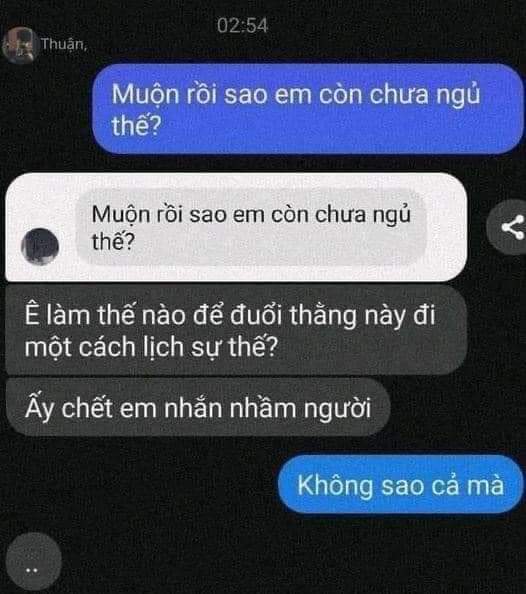Open the contact name Thuận label

64,44
